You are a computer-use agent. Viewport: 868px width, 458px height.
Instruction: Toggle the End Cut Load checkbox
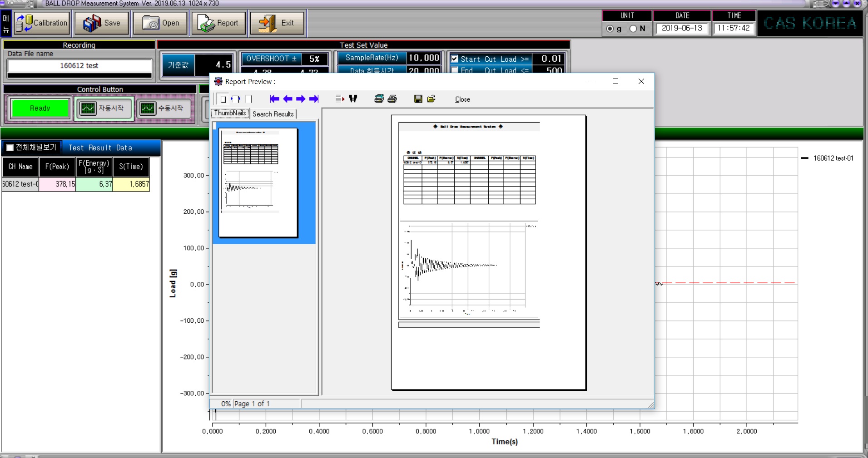click(454, 70)
